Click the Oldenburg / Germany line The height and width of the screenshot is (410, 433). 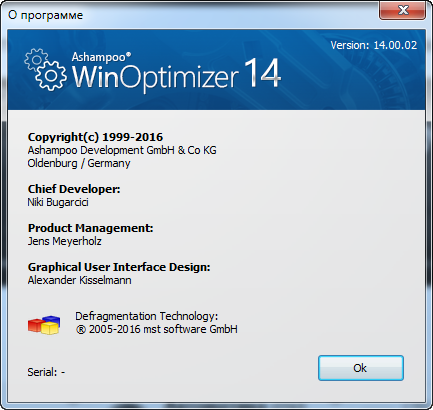[79, 163]
